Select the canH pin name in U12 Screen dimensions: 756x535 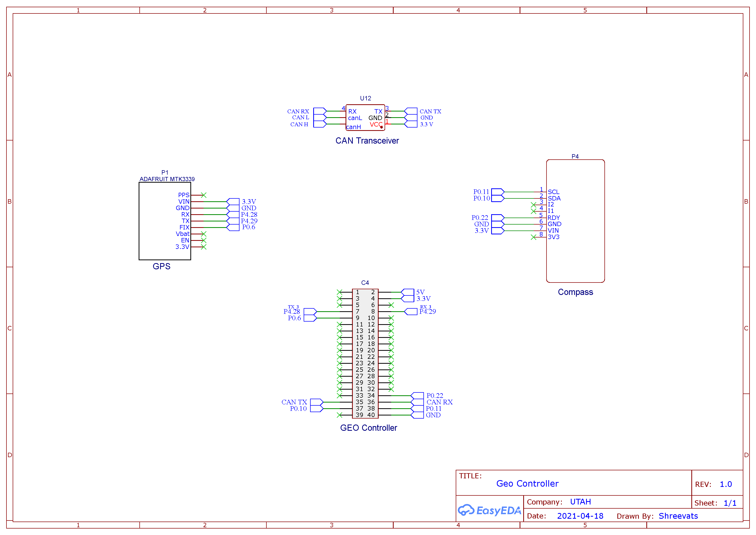pos(353,127)
